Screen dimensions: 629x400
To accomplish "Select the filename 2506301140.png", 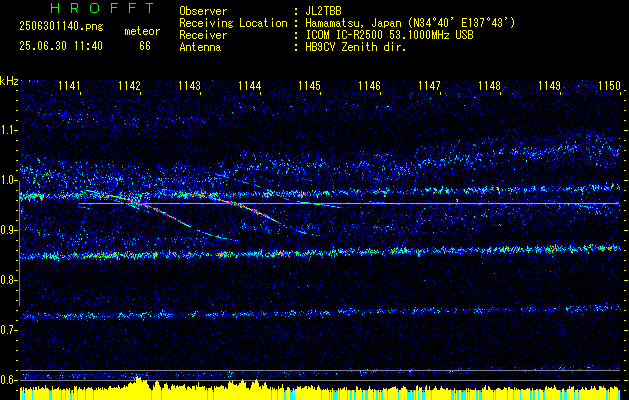I will [x=61, y=27].
